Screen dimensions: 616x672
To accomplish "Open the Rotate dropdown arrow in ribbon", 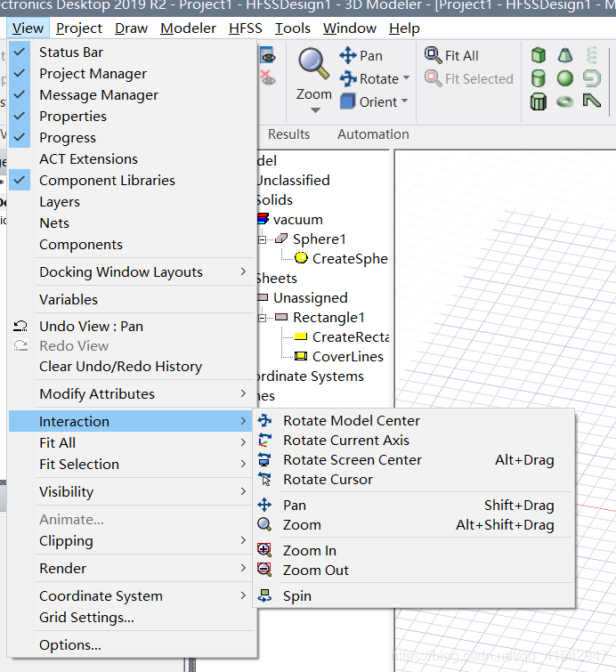I will [406, 78].
